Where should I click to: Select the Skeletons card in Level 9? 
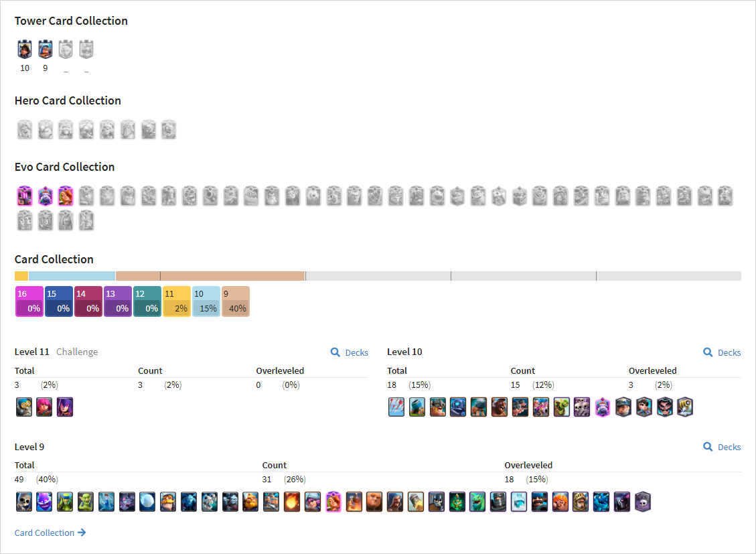pyautogui.click(x=24, y=502)
